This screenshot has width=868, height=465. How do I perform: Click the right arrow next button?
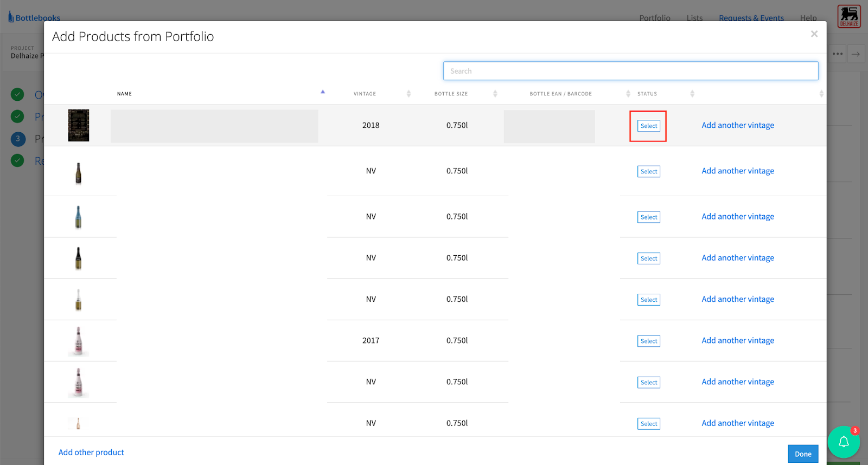coord(856,54)
